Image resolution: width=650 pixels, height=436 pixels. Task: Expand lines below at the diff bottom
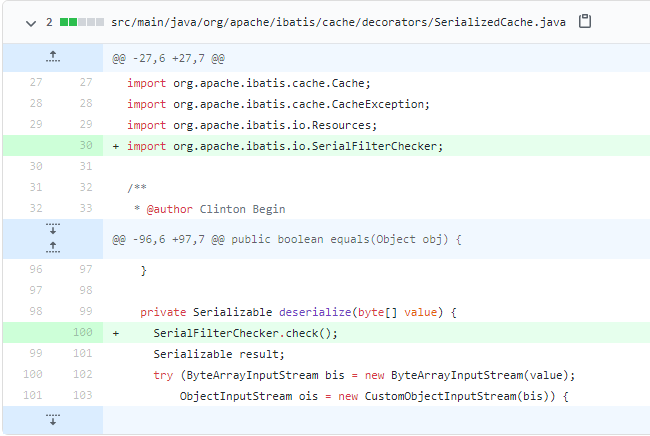click(x=52, y=419)
